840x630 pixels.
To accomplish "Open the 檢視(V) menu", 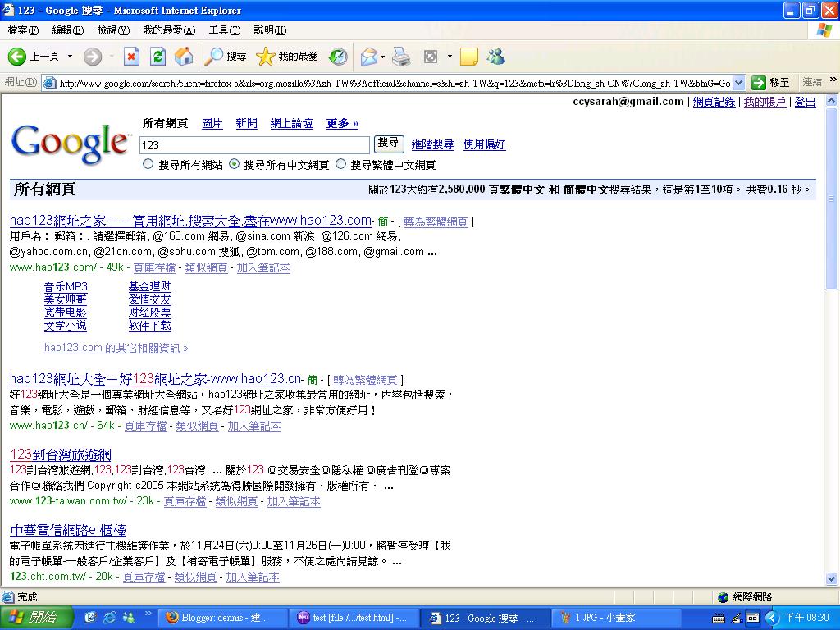I will coord(113,30).
